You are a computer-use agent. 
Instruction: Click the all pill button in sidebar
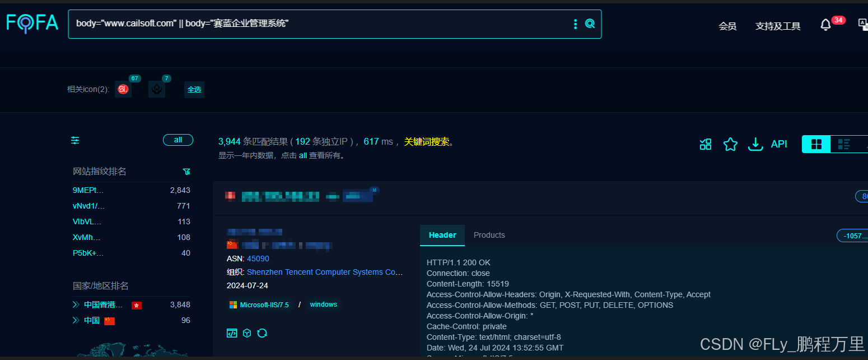(x=178, y=140)
